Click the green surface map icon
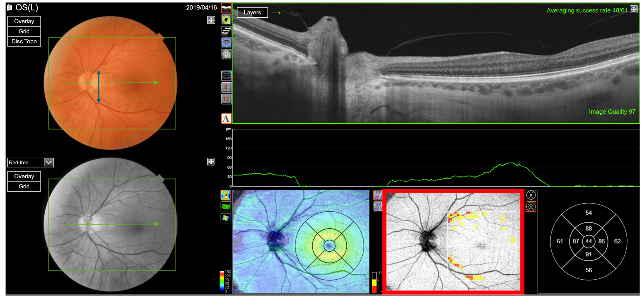The width and height of the screenshot is (644, 300). pos(226,207)
